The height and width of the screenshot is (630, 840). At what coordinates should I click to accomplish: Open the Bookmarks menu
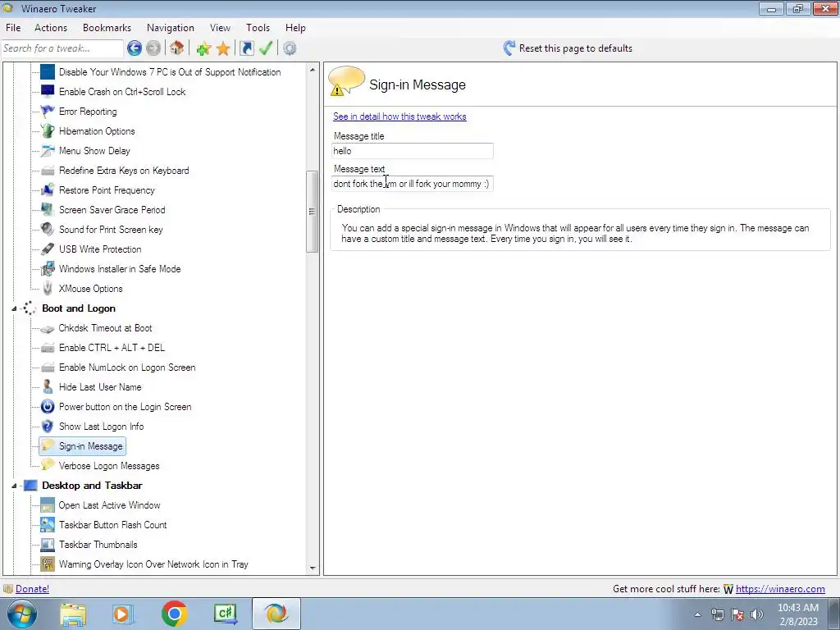pyautogui.click(x=107, y=28)
